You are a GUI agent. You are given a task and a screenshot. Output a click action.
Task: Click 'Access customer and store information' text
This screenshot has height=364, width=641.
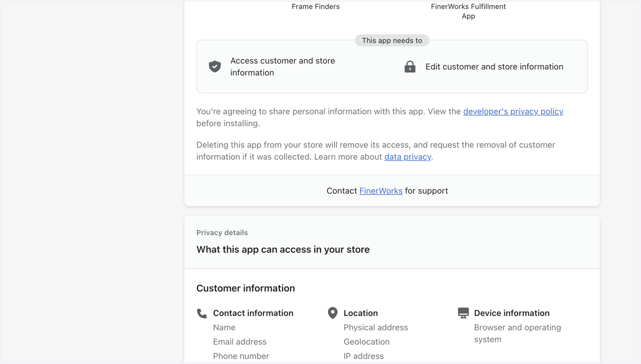point(283,67)
